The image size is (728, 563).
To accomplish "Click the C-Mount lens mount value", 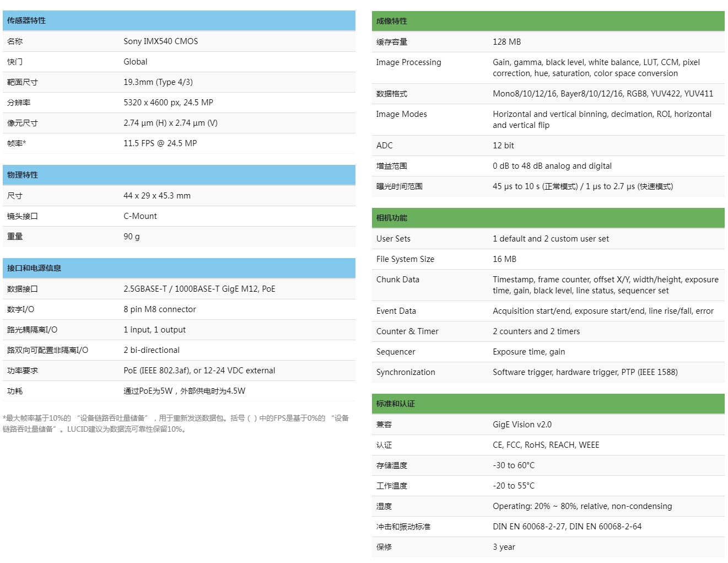I will coord(140,216).
